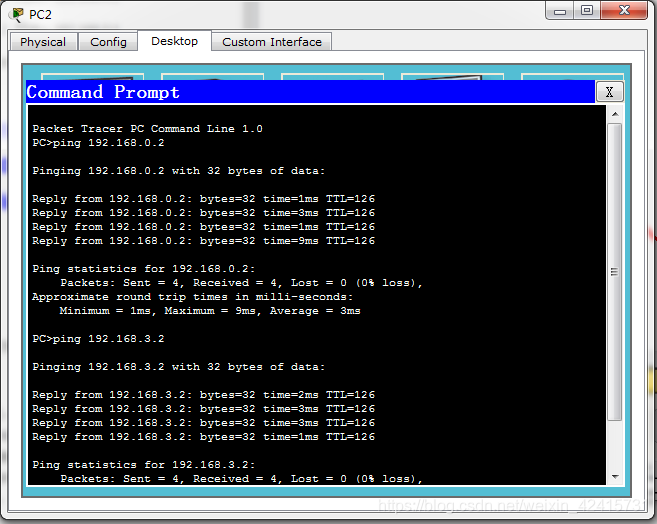
Task: Click the PC2 Packet Tracer title icon
Action: pyautogui.click(x=18, y=15)
